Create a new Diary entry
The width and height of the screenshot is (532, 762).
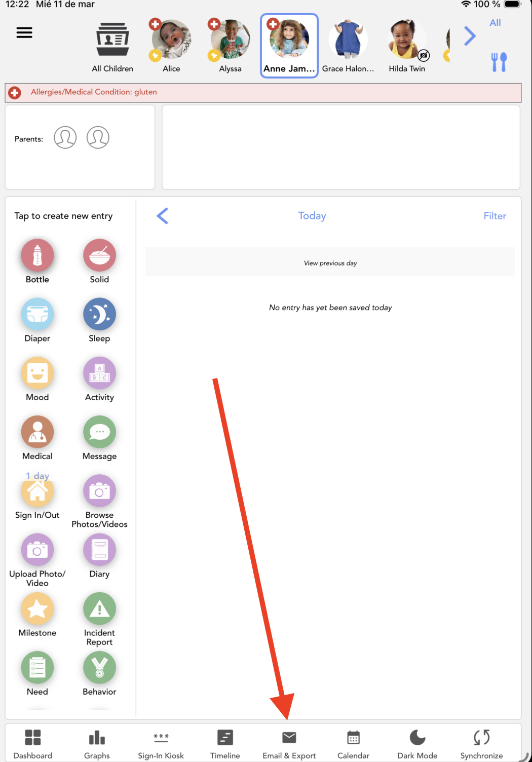tap(100, 550)
